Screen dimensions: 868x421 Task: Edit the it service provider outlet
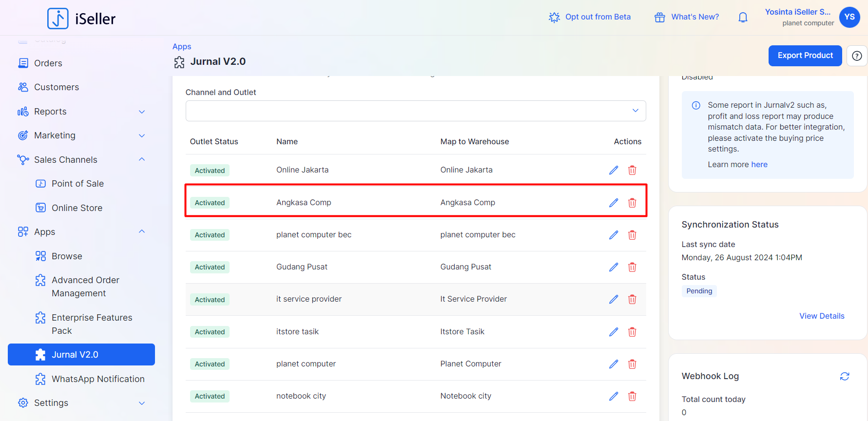click(x=614, y=299)
